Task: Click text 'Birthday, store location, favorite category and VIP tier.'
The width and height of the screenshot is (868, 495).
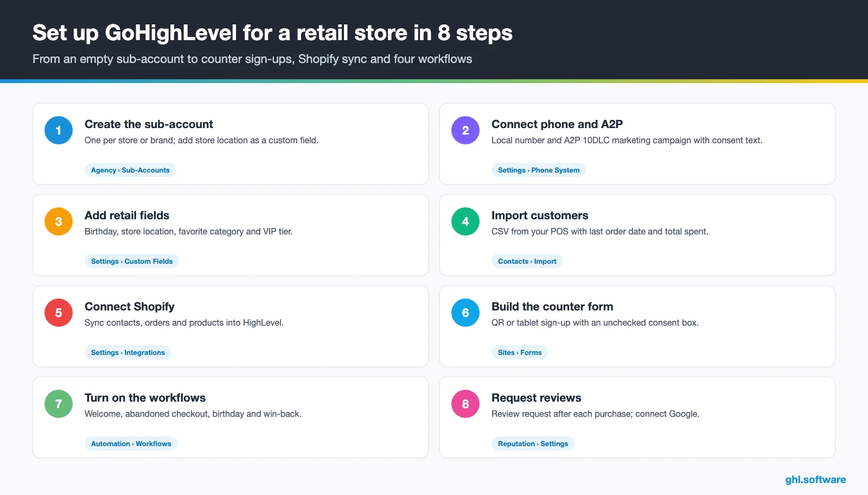Action: [188, 232]
